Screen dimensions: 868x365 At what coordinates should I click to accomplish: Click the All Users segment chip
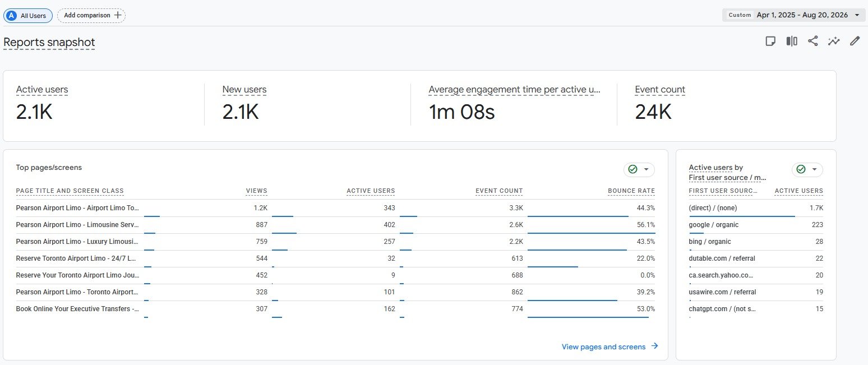coord(28,16)
